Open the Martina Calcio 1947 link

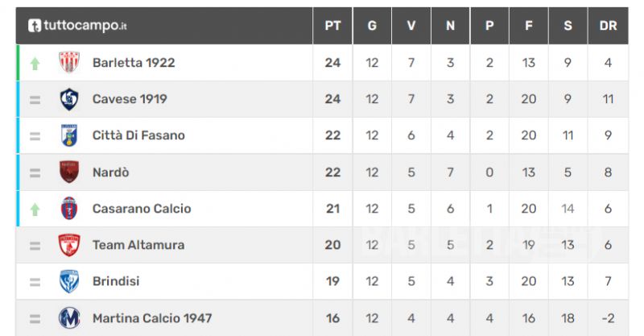click(x=152, y=318)
